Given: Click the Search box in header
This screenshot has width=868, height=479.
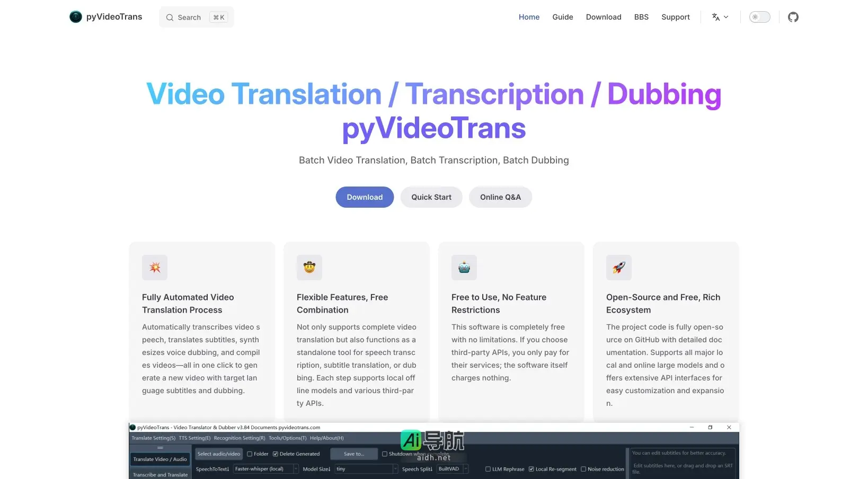Looking at the screenshot, I should click(x=197, y=17).
